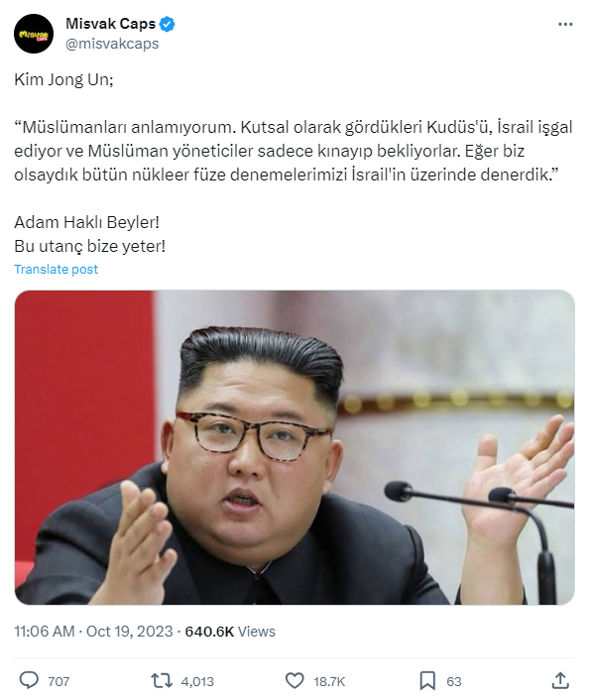Open the attached photo
Image resolution: width=591 pixels, height=700 pixels.
[x=295, y=447]
